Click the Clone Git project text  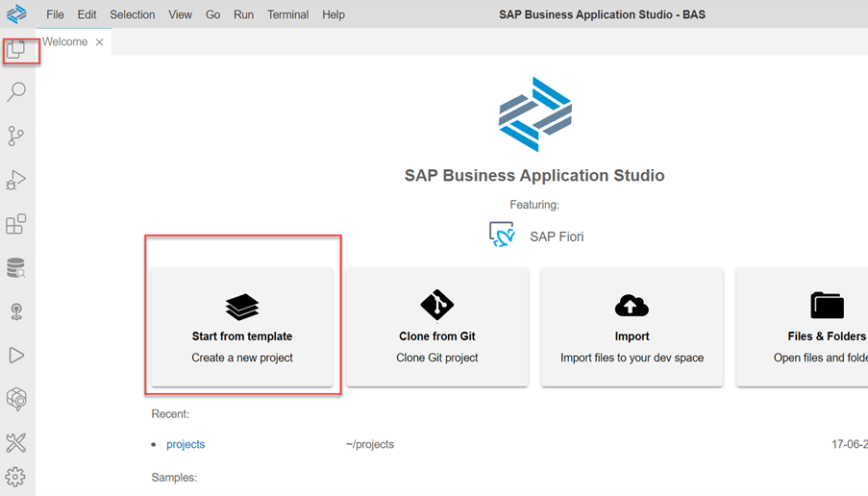click(x=436, y=359)
